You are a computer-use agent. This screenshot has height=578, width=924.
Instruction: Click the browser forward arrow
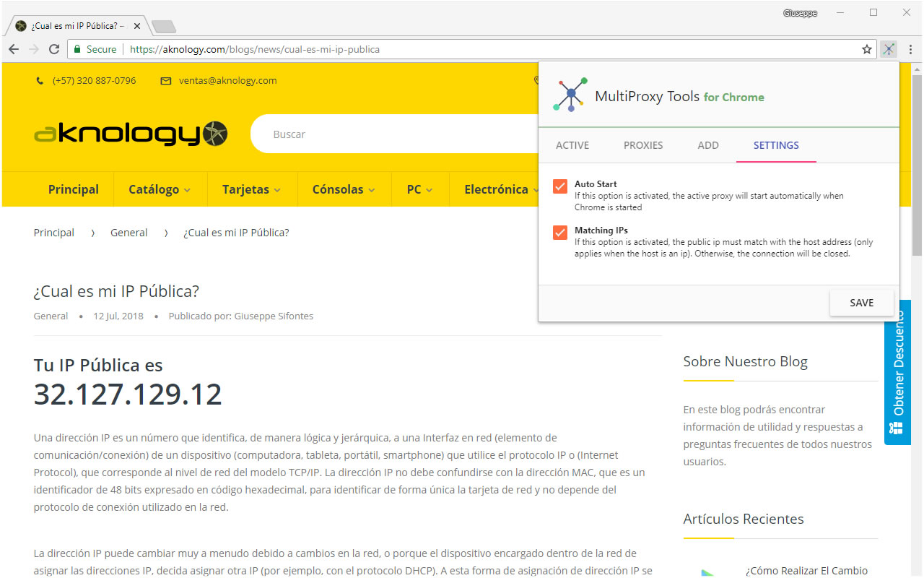33,49
